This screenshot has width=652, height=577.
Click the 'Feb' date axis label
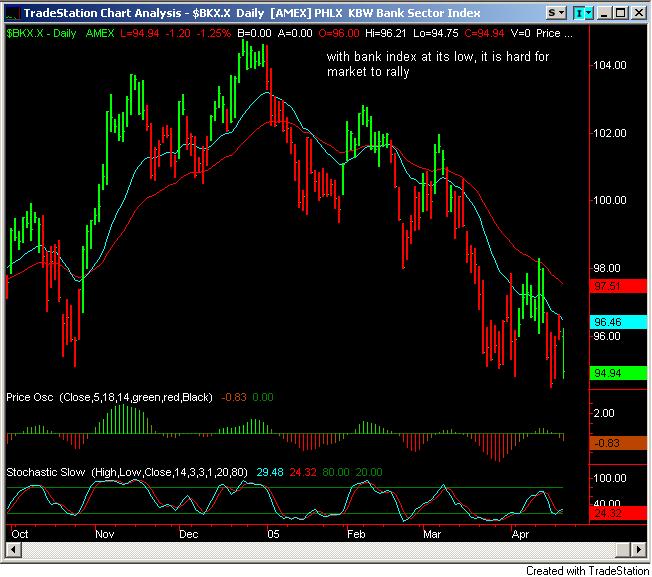[x=356, y=534]
